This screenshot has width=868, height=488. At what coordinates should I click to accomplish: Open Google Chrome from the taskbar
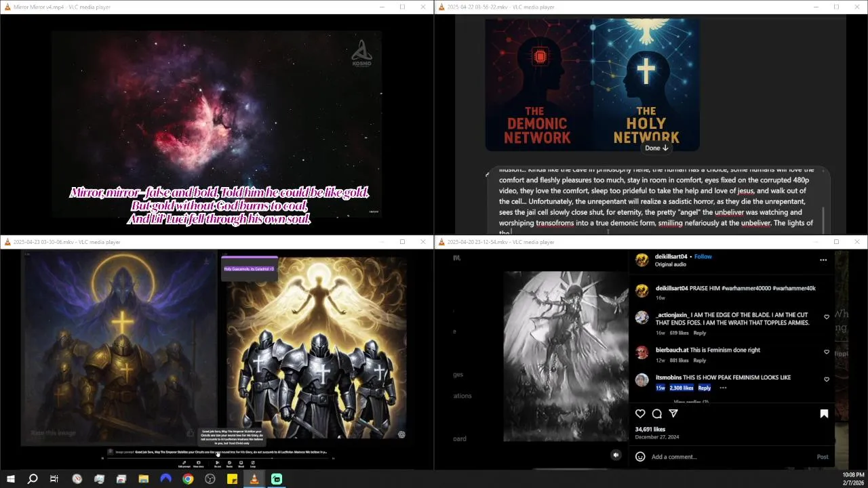tap(188, 479)
